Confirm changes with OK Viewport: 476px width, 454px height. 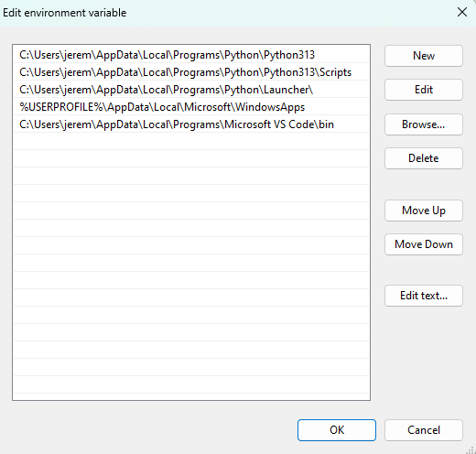pyautogui.click(x=337, y=430)
